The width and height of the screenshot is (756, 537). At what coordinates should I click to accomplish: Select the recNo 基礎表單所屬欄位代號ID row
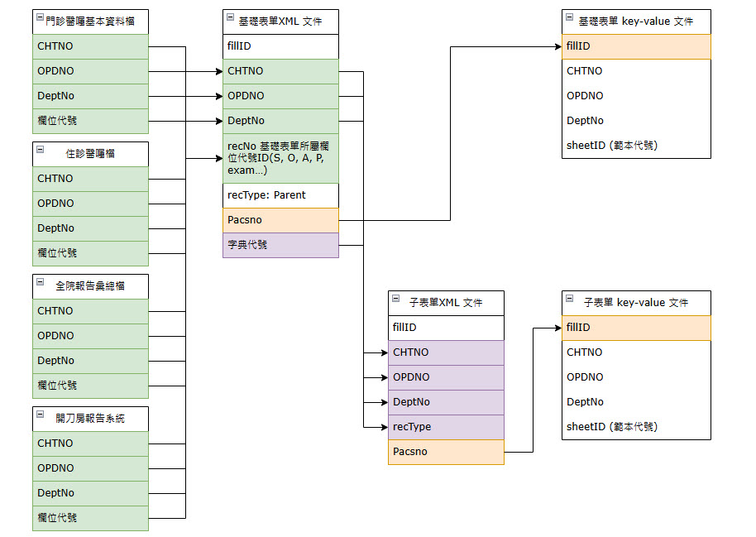tap(280, 158)
